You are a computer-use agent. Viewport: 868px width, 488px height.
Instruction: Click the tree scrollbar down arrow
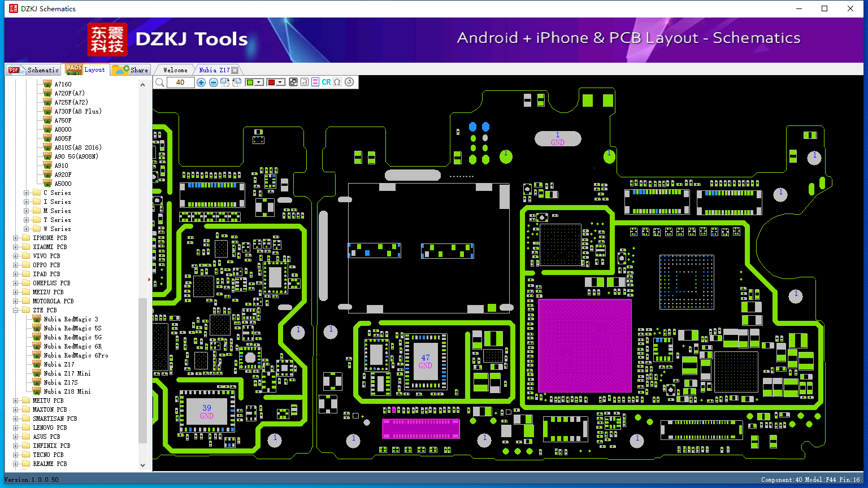pyautogui.click(x=142, y=465)
